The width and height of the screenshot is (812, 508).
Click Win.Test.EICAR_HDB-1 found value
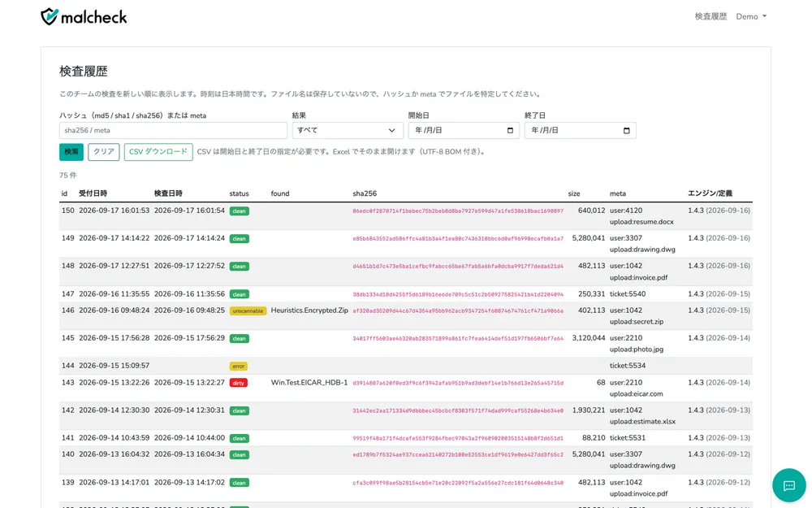(309, 383)
